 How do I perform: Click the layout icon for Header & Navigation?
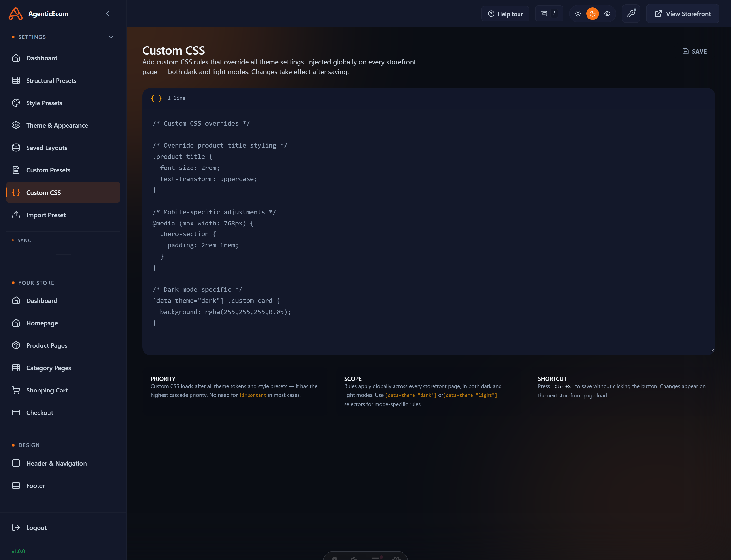(16, 463)
